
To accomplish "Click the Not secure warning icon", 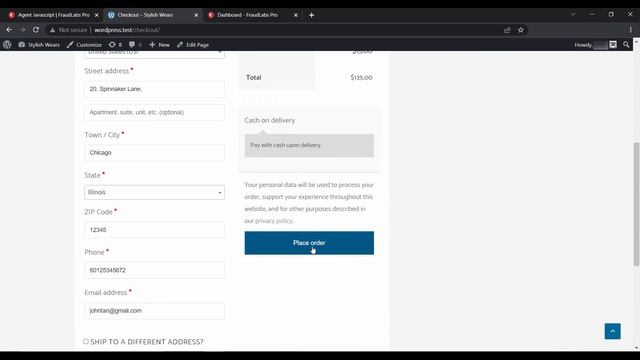I will coord(53,30).
